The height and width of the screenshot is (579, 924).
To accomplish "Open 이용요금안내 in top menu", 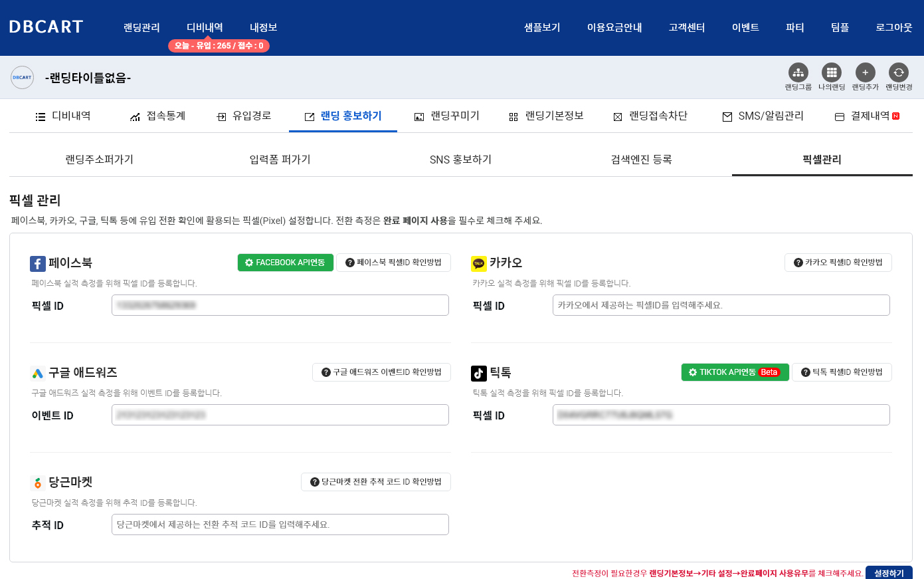I will [x=614, y=28].
